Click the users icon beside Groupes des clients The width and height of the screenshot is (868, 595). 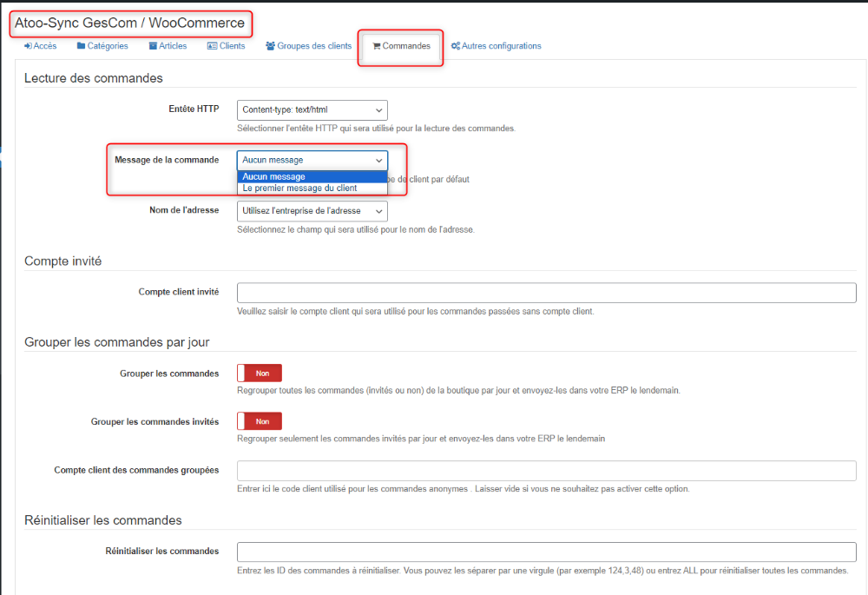pos(270,46)
